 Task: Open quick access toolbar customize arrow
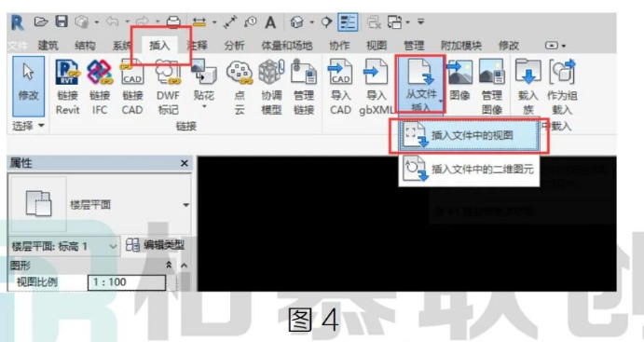point(420,21)
